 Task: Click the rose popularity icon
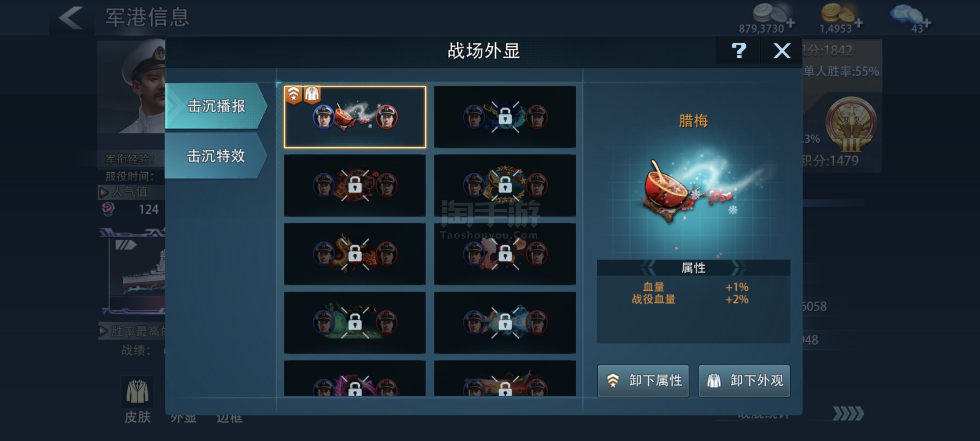[108, 209]
